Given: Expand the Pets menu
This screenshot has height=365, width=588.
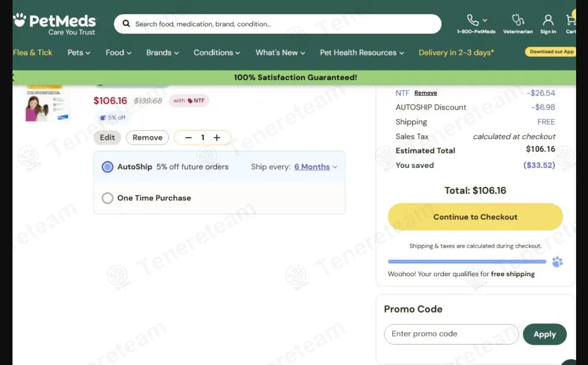Looking at the screenshot, I should (x=79, y=52).
